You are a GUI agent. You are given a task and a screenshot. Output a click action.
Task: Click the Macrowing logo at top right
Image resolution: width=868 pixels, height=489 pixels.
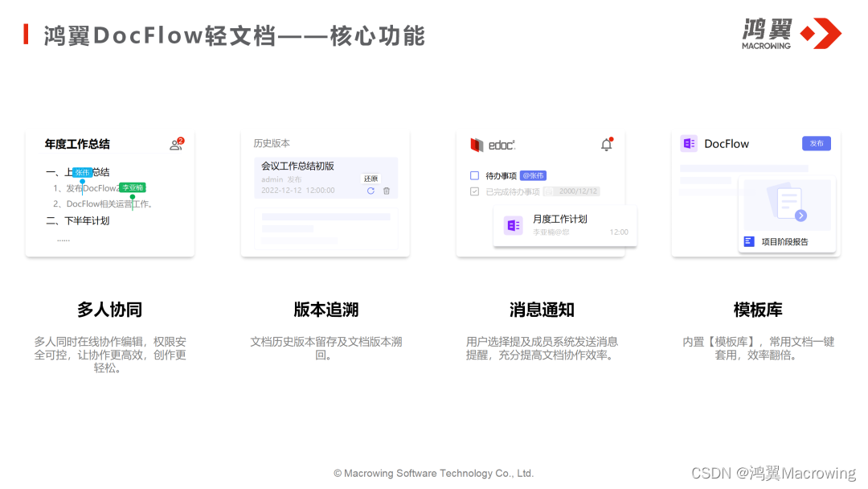[x=792, y=34]
